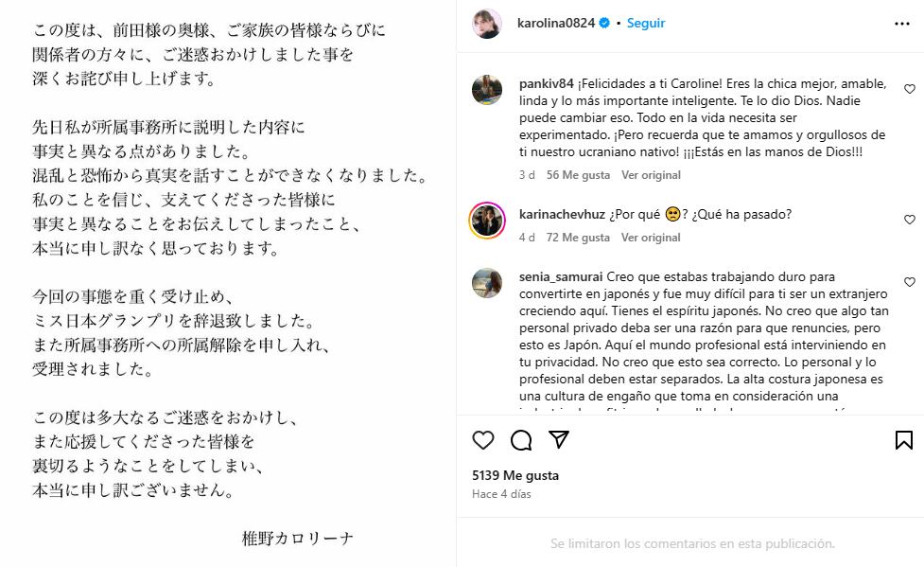Like the post with the heart icon
Screen dimensions: 924x567
[483, 440]
